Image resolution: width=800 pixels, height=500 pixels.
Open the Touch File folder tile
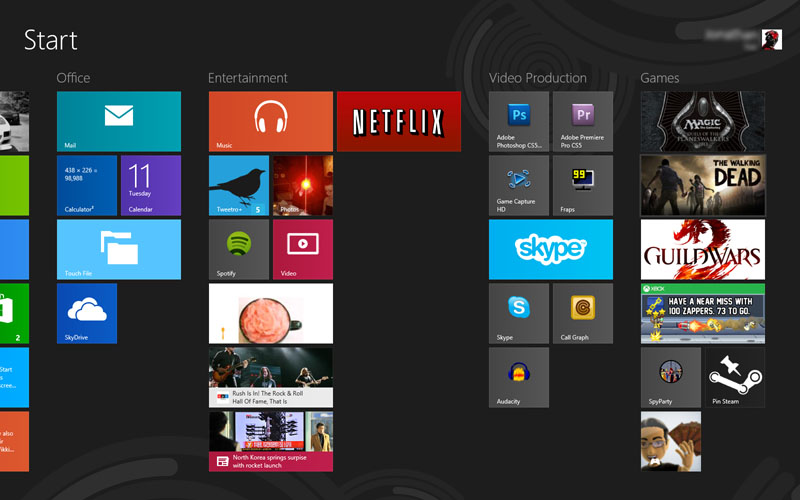tap(119, 249)
